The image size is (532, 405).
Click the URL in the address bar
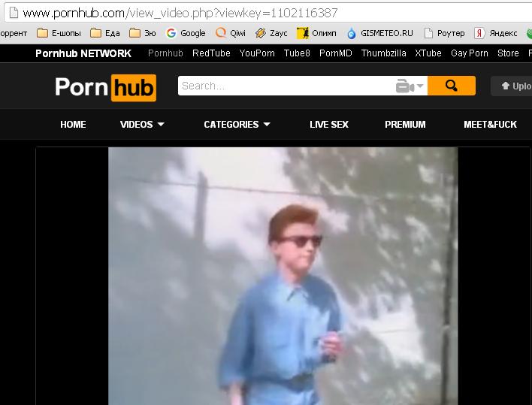[180, 13]
